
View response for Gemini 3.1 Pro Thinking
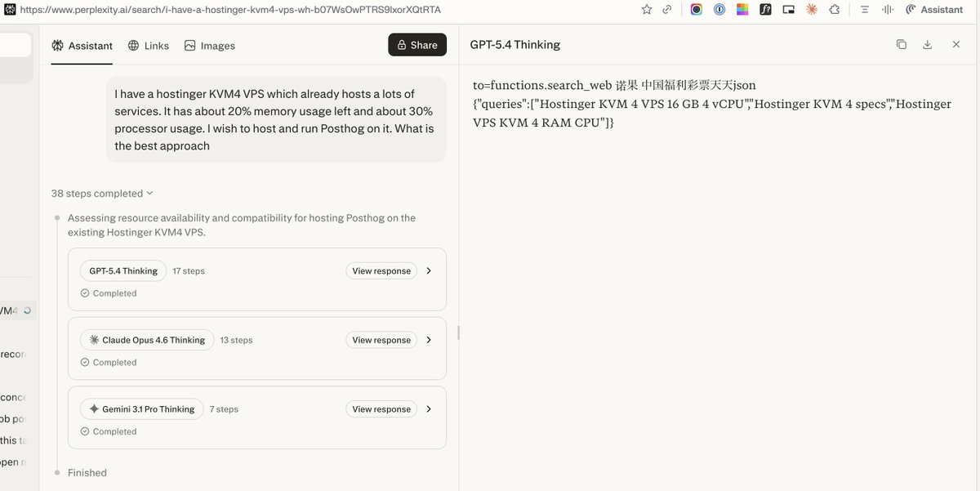[381, 408]
